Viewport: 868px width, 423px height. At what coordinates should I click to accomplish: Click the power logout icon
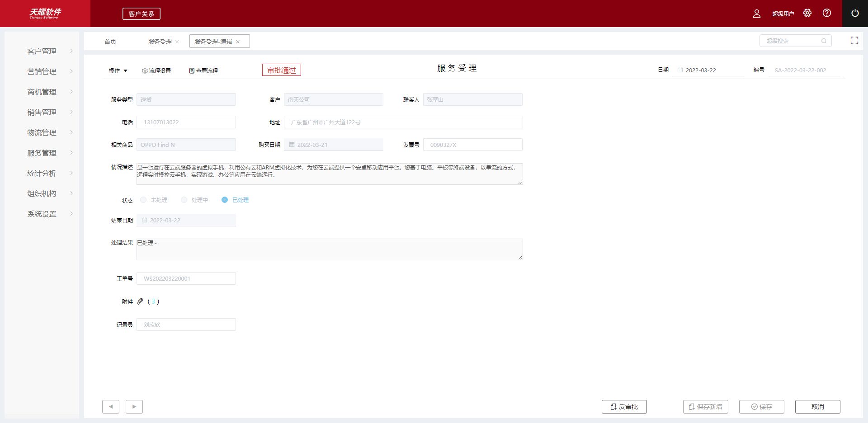(854, 13)
